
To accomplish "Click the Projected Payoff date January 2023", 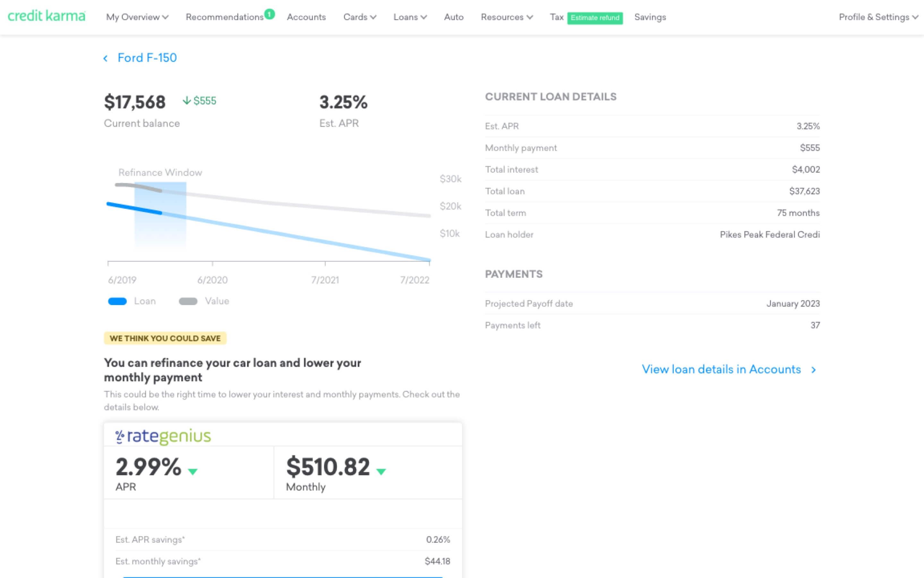I will [x=793, y=303].
